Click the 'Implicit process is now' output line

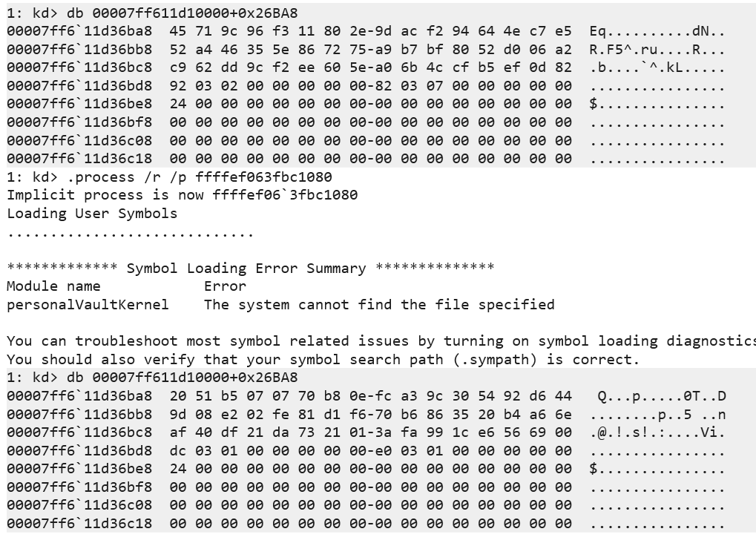tap(182, 195)
